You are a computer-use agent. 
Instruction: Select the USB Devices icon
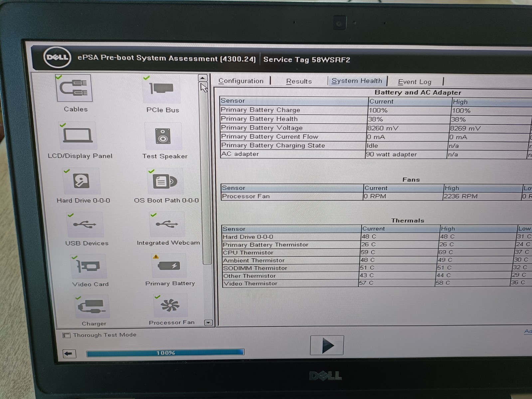pyautogui.click(x=85, y=225)
